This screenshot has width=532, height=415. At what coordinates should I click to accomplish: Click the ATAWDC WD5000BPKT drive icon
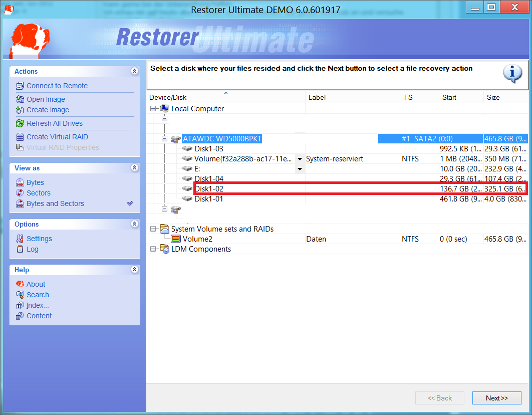[176, 139]
